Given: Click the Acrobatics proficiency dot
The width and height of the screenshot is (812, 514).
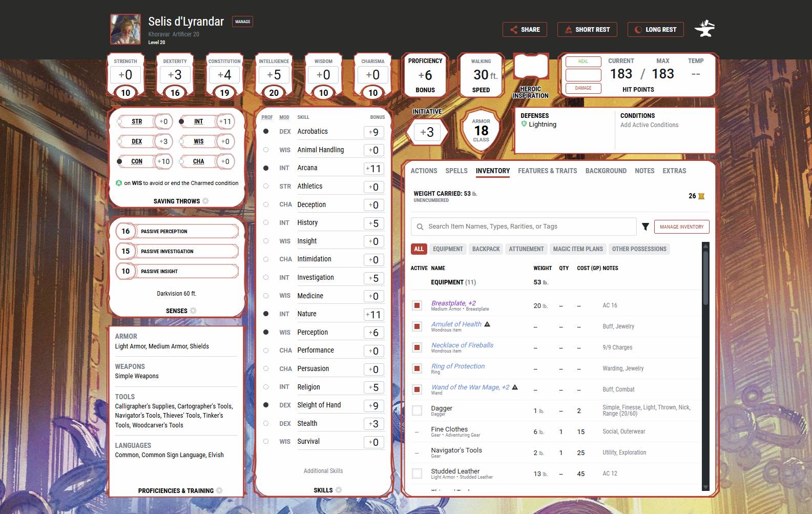Looking at the screenshot, I should coord(266,131).
